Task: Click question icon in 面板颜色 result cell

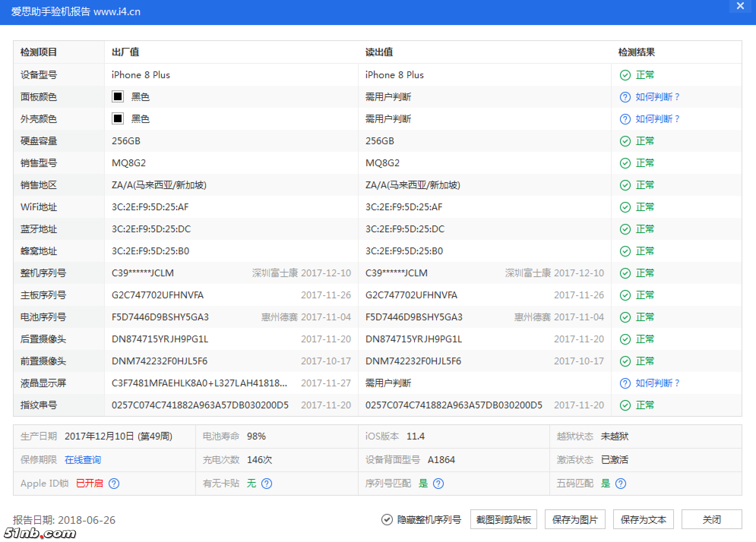Action: point(625,97)
